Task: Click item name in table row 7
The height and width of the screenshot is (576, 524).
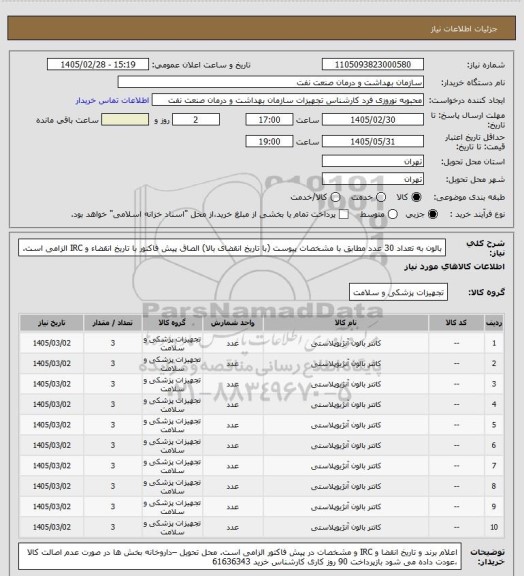Action: (346, 466)
